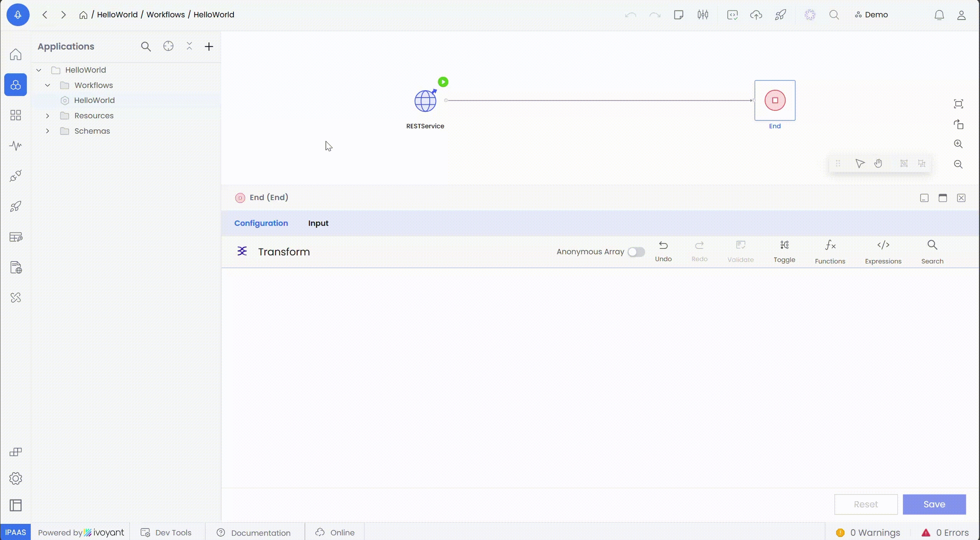Collapse the HelloWorld application folder
This screenshot has width=980, height=540.
coord(39,70)
